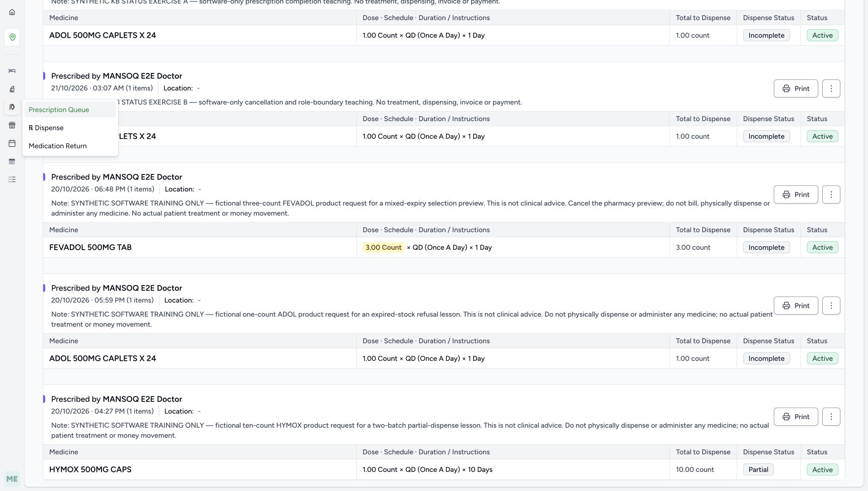This screenshot has width=868, height=491.
Task: Print the 21/10/2026 03:07 AM prescription
Action: tap(796, 88)
